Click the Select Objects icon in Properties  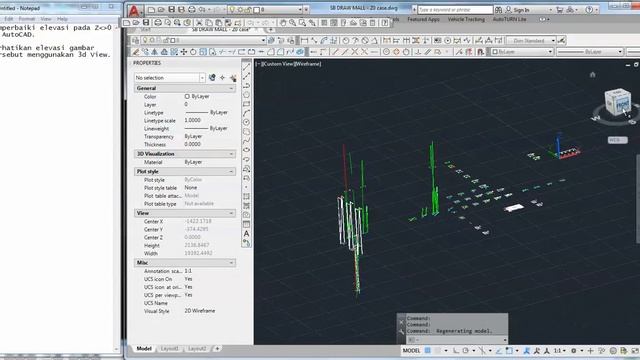[x=222, y=78]
